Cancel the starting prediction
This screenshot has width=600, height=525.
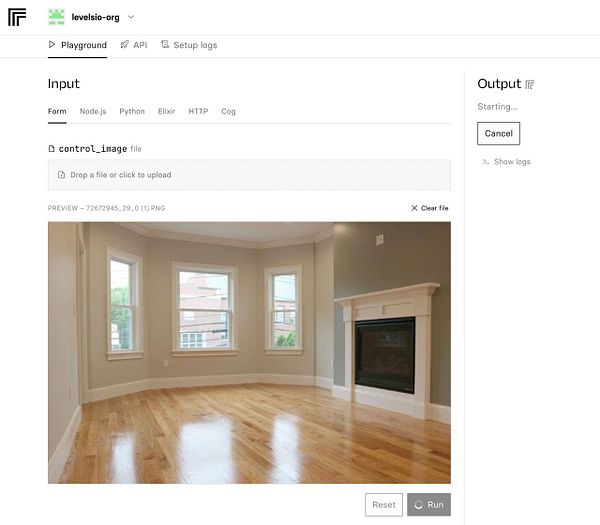pyautogui.click(x=498, y=134)
